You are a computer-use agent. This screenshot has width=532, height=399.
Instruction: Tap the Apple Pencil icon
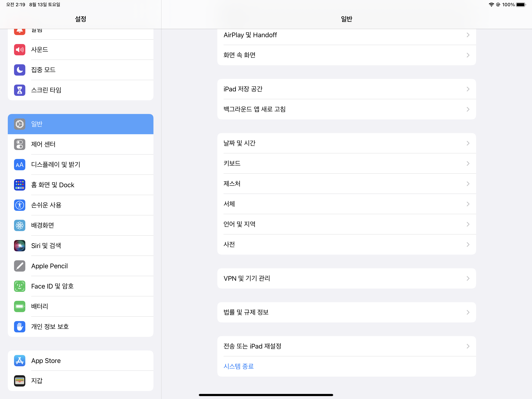[x=19, y=266]
